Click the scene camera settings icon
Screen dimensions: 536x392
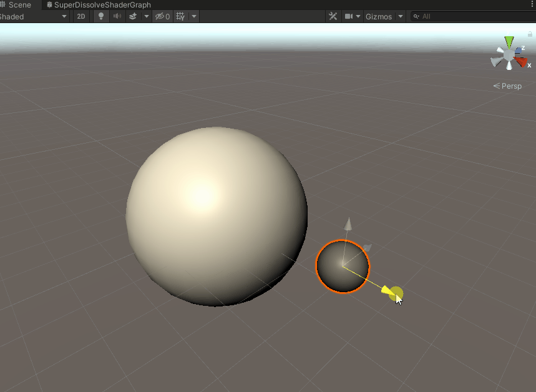(x=348, y=16)
